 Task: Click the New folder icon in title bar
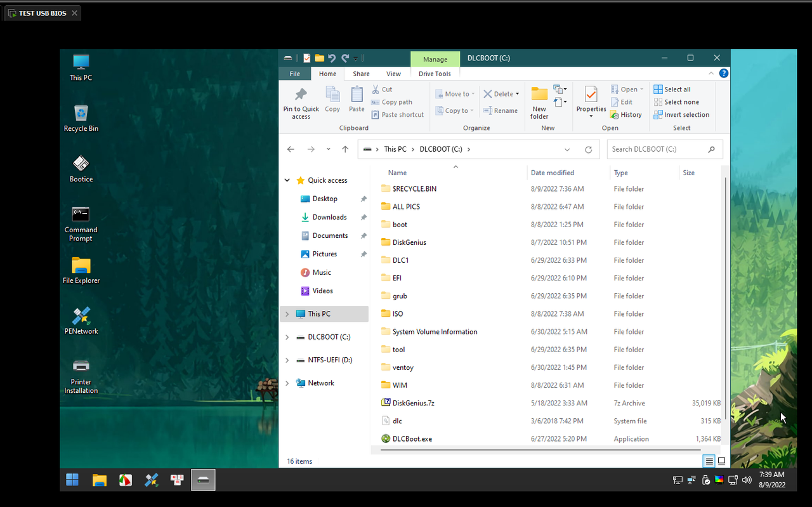coord(319,58)
